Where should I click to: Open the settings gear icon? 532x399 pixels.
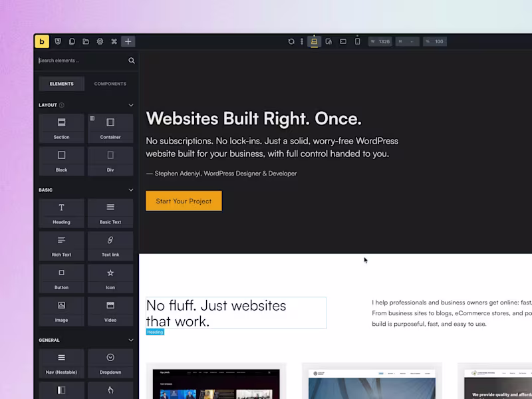(x=100, y=41)
